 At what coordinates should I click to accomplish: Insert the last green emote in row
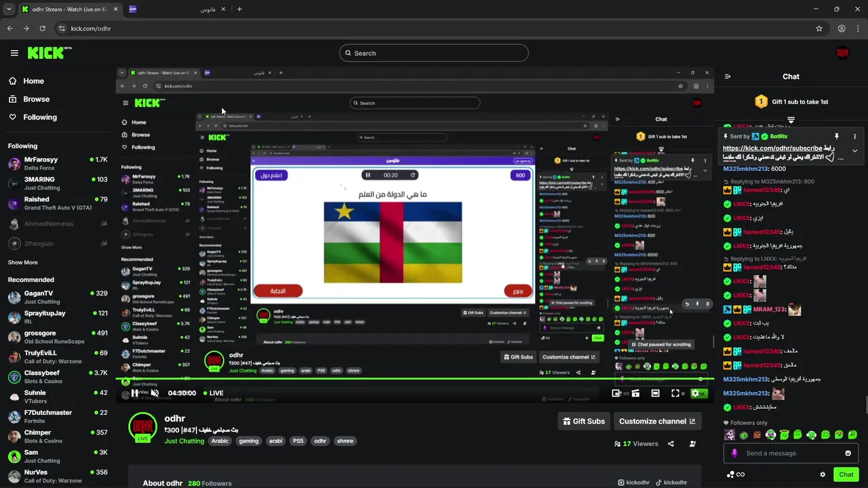852,435
